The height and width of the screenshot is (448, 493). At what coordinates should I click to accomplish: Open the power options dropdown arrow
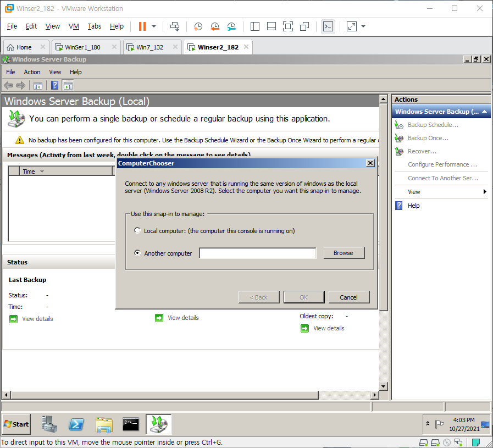(154, 26)
